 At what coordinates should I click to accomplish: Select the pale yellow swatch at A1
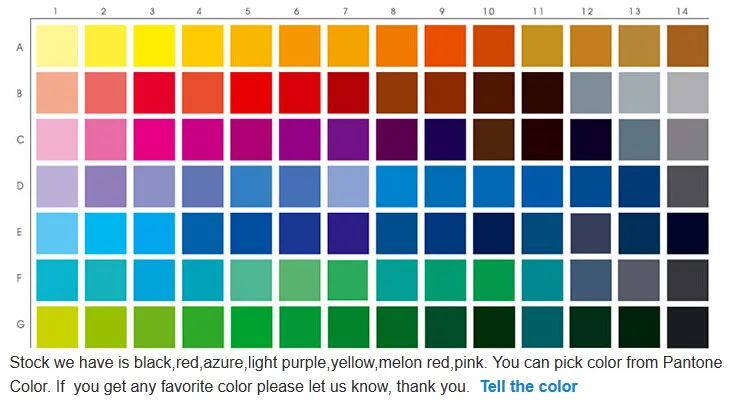pos(57,46)
